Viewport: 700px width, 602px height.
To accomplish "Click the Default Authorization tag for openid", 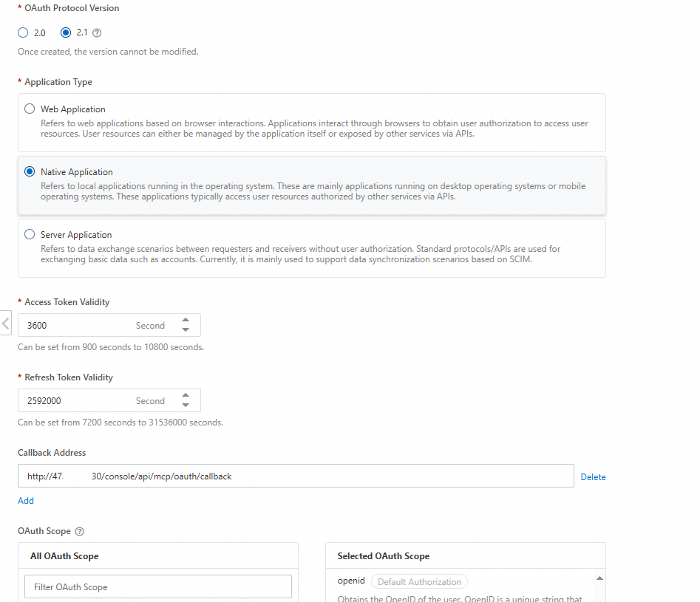I will tap(419, 581).
